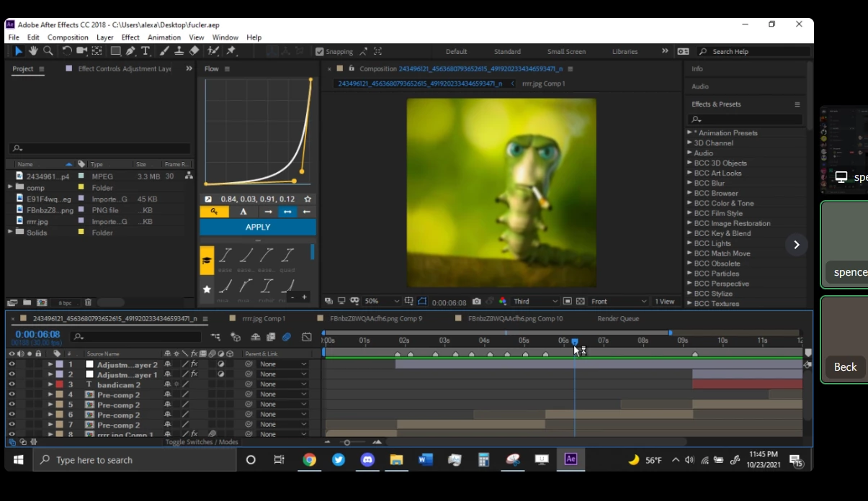This screenshot has width=868, height=501.
Task: Select the Hand tool
Action: pyautogui.click(x=33, y=51)
